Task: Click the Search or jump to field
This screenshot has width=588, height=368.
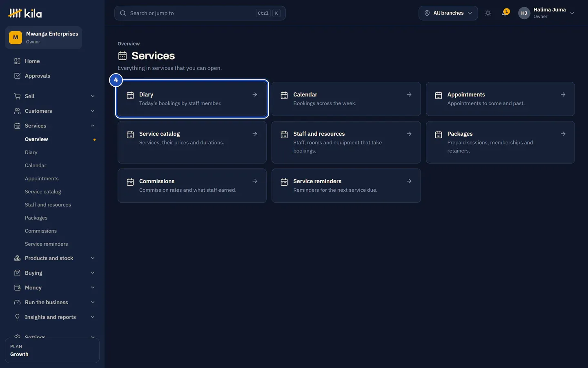Action: click(200, 13)
